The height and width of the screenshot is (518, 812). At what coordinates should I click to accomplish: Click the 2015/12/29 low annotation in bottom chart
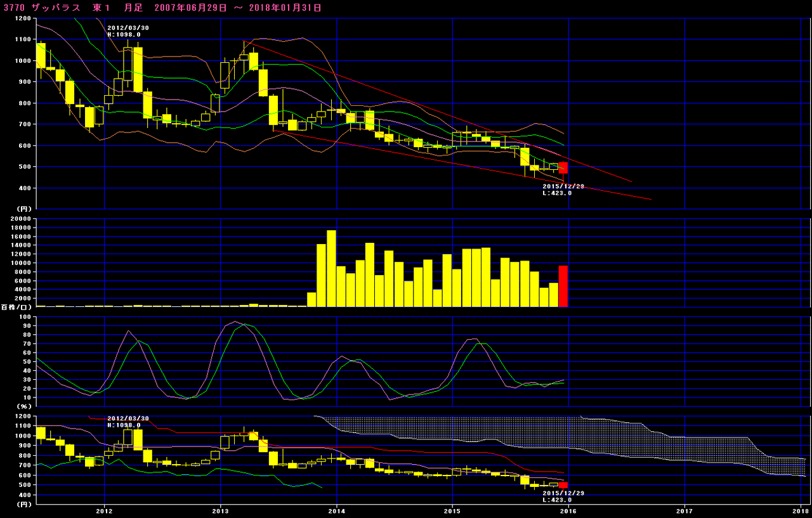(563, 495)
